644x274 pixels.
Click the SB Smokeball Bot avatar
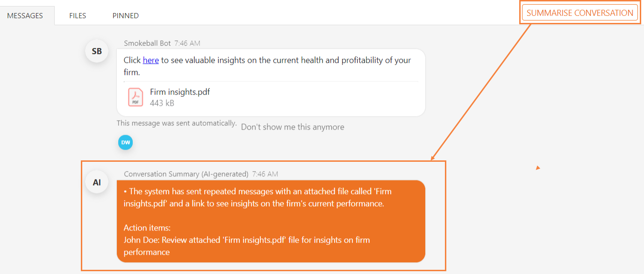pos(97,51)
